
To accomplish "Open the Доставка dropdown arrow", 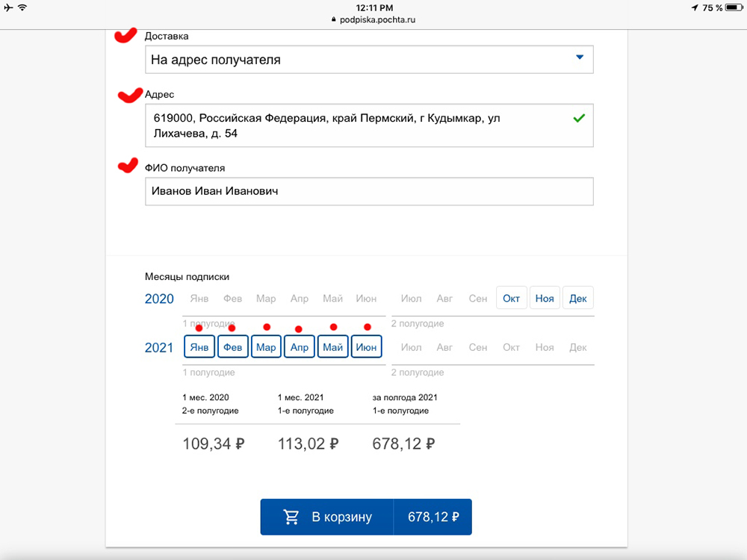I will 580,57.
